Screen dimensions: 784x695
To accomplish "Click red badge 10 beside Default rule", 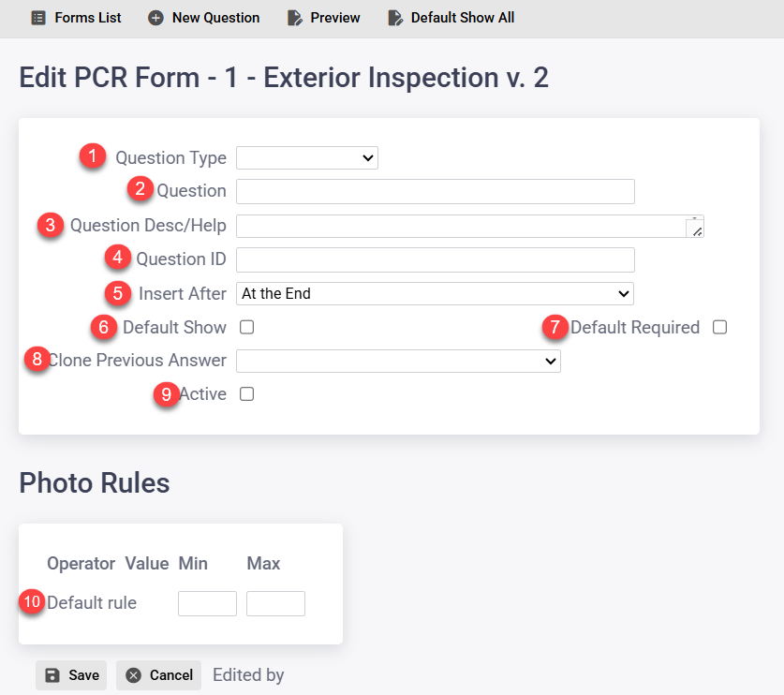I will pos(30,600).
